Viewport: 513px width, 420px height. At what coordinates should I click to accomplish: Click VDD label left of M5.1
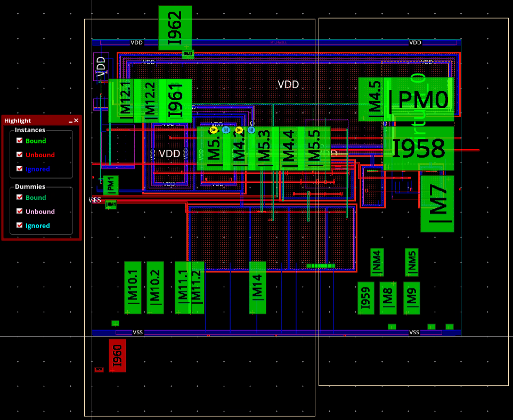(169, 154)
